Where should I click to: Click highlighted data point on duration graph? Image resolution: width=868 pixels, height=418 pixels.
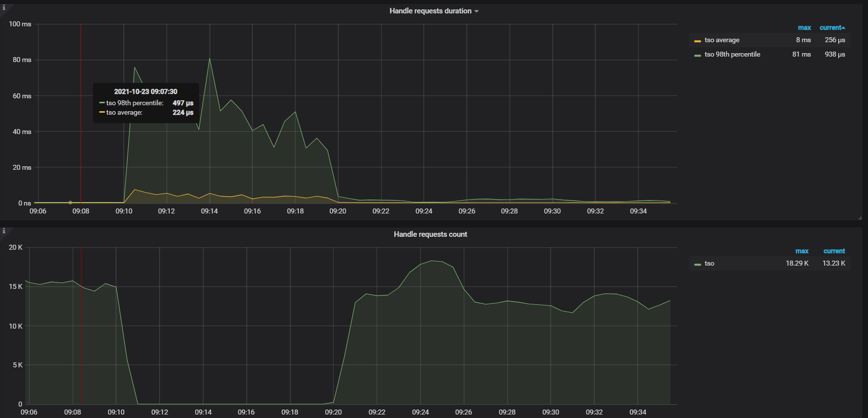point(70,203)
